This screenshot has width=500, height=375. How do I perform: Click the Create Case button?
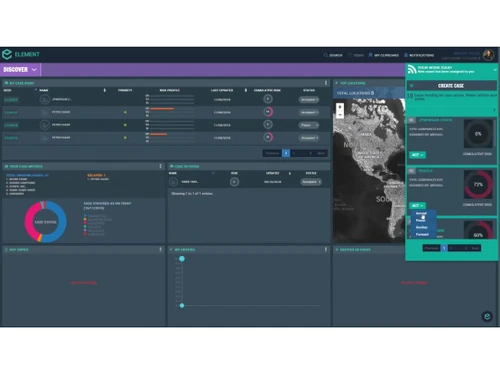click(451, 86)
